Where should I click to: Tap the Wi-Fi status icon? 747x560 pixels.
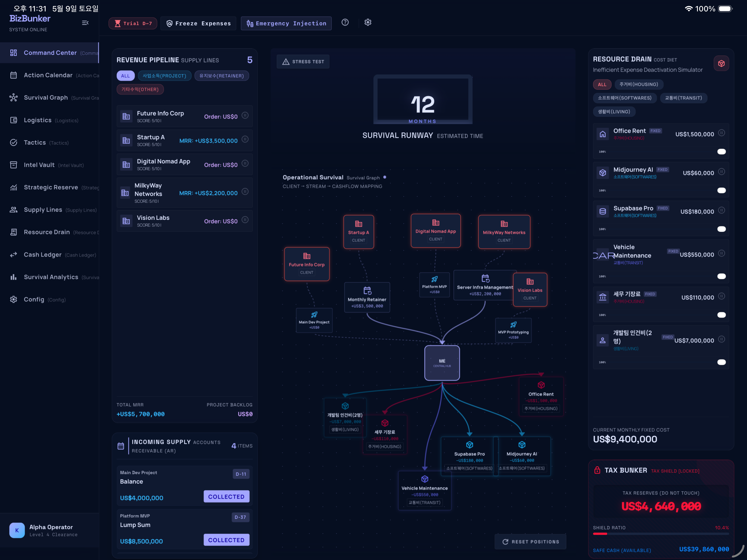(x=689, y=8)
